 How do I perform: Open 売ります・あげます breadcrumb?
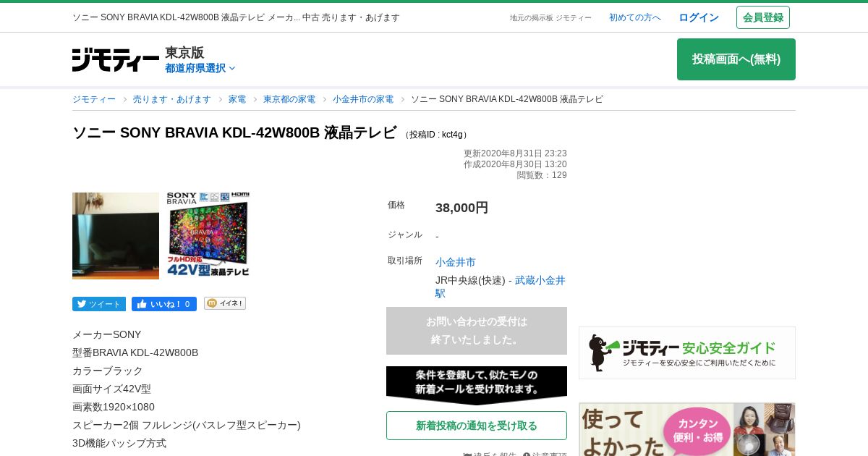[172, 99]
